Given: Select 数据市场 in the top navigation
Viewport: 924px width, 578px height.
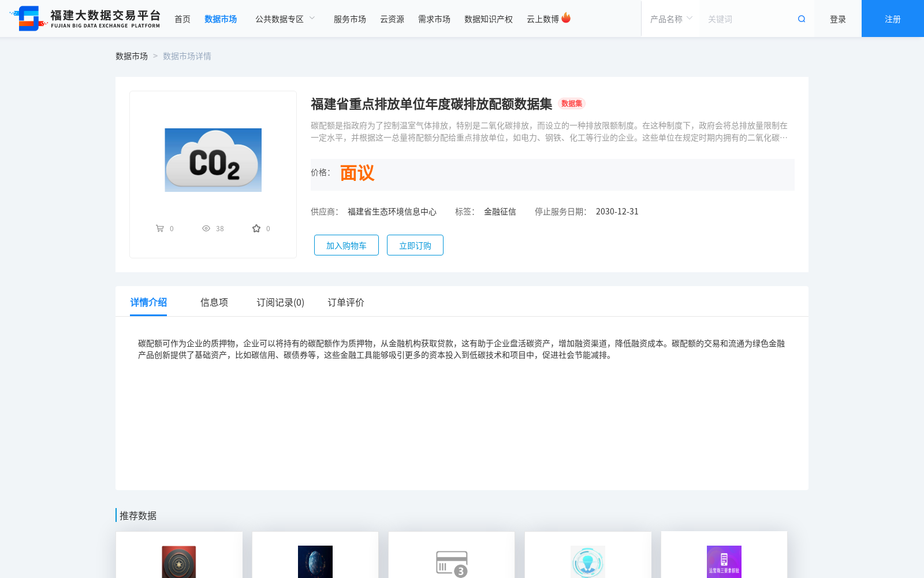Looking at the screenshot, I should click(221, 19).
